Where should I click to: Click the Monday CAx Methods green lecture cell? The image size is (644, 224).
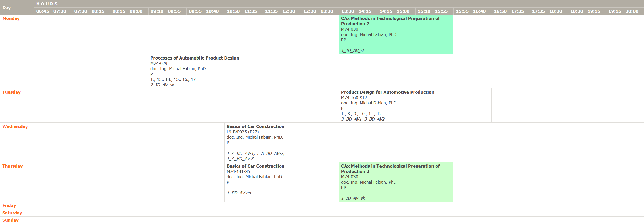click(396, 34)
